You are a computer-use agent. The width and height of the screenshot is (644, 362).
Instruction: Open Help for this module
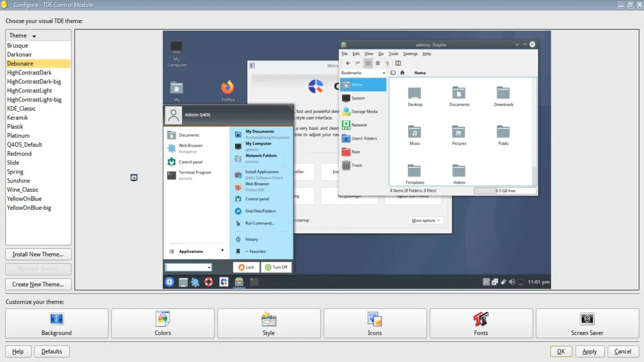tap(18, 351)
